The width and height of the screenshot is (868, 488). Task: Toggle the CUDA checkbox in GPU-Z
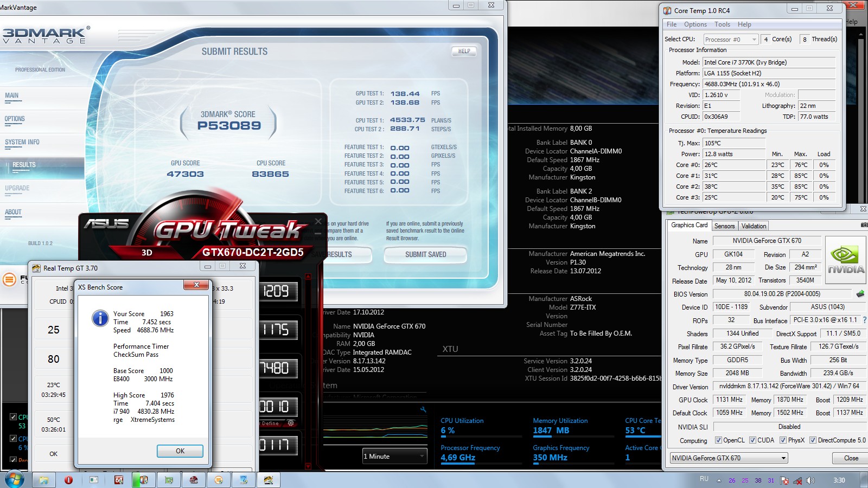[x=753, y=440]
